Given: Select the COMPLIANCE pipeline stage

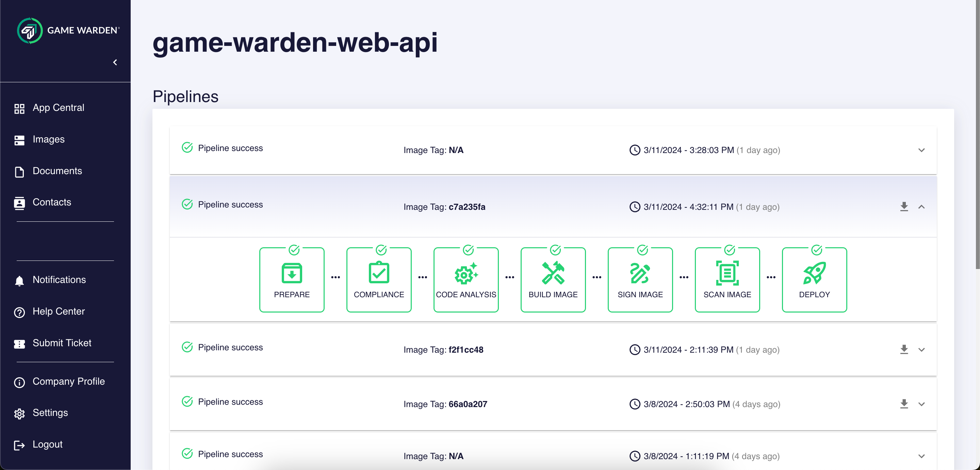Looking at the screenshot, I should coord(379,280).
